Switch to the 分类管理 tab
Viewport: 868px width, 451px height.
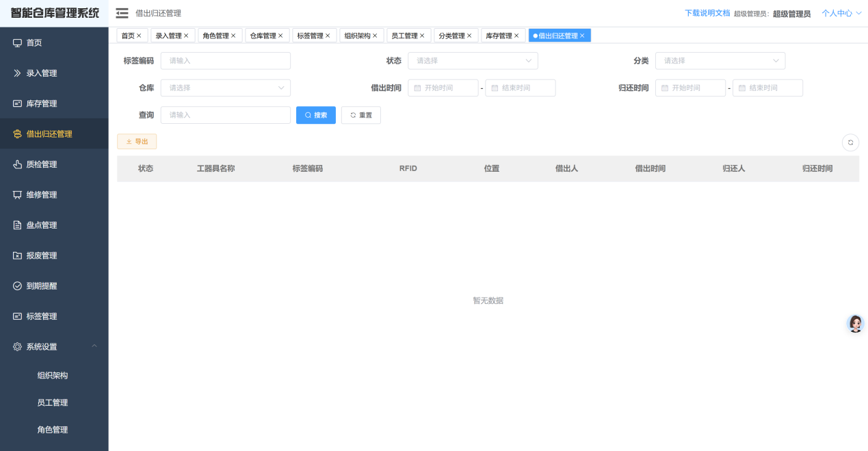pos(453,35)
